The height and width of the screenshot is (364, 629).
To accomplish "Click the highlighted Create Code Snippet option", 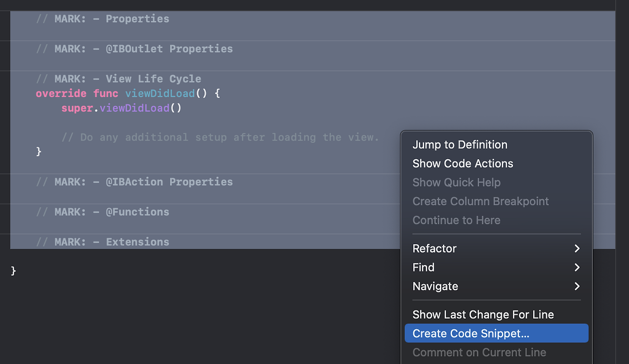I will click(470, 333).
